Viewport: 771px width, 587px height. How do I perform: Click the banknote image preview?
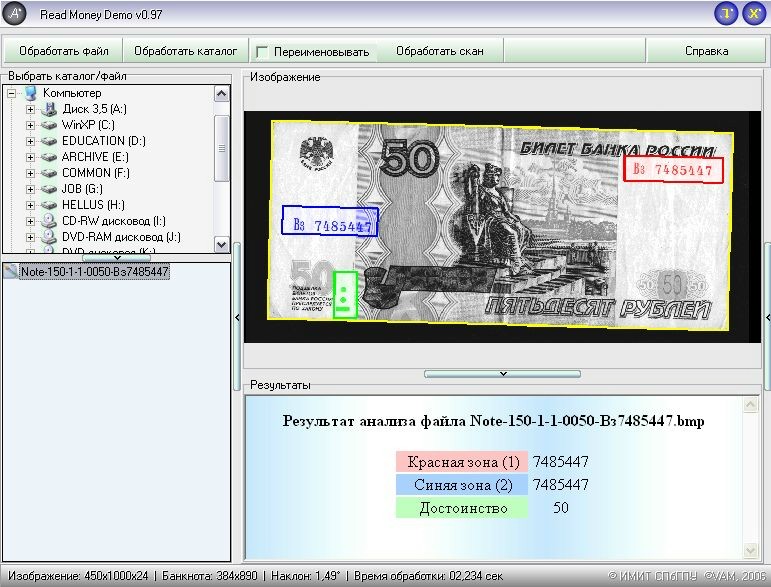[x=502, y=227]
